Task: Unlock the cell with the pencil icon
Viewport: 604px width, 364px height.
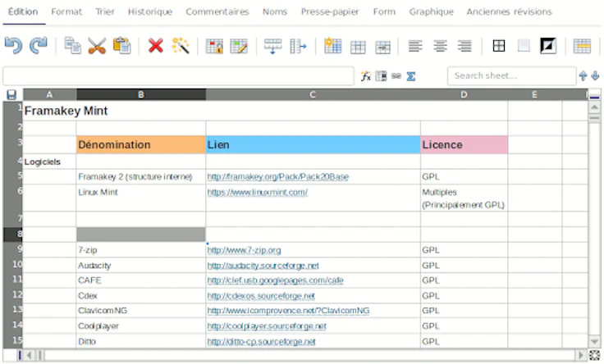Action: coord(239,46)
